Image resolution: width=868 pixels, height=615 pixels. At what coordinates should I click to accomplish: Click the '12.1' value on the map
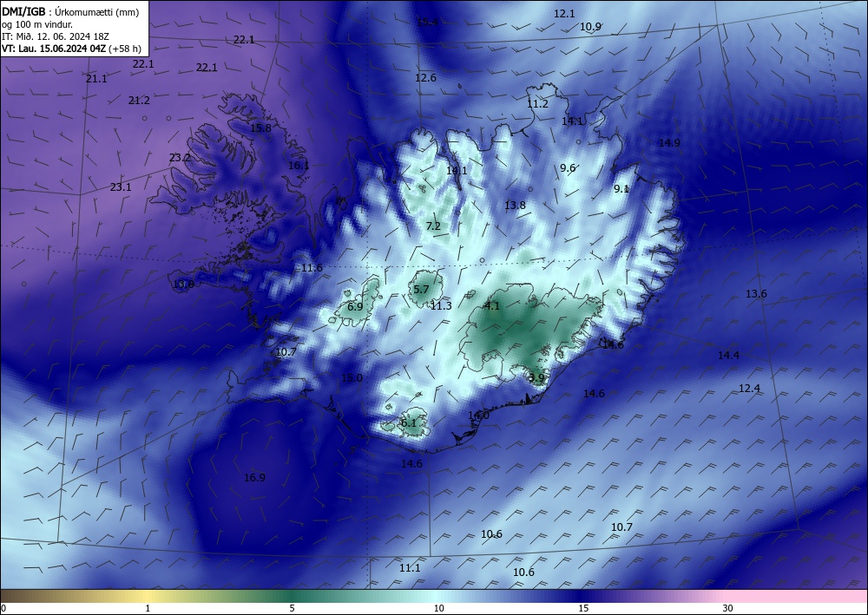pos(565,14)
